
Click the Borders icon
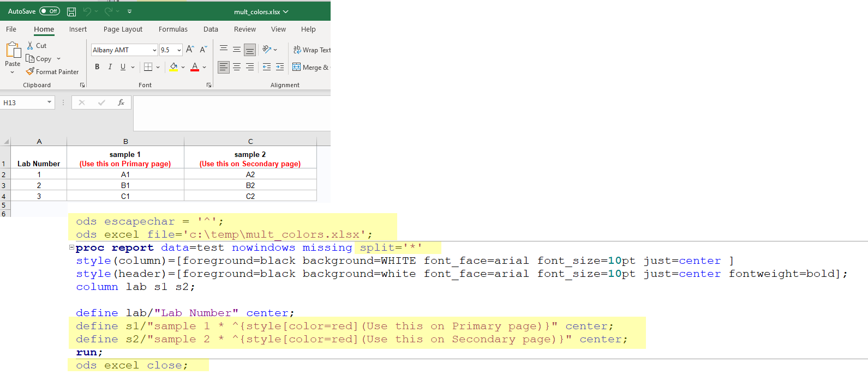(x=148, y=67)
